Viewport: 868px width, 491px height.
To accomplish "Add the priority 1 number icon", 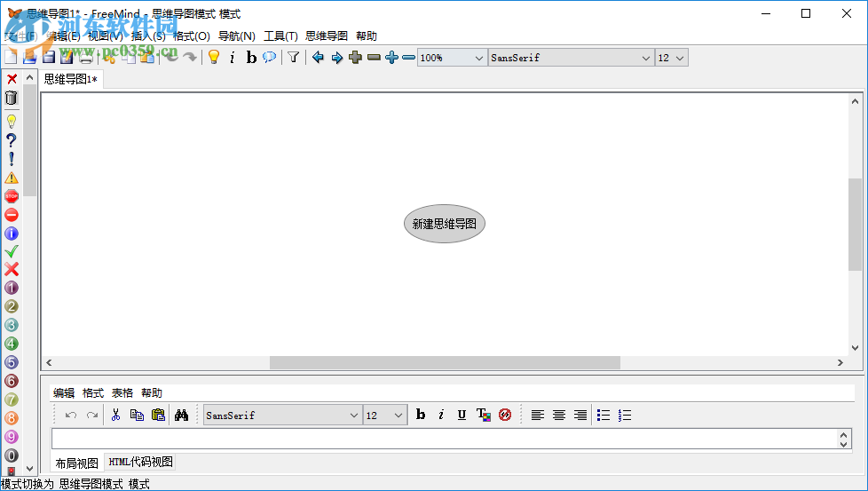I will (12, 288).
